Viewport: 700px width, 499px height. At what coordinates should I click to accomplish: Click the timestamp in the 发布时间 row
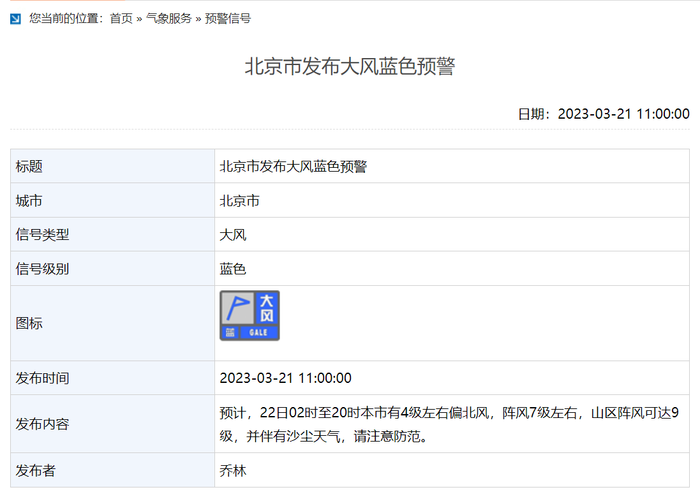click(x=285, y=378)
